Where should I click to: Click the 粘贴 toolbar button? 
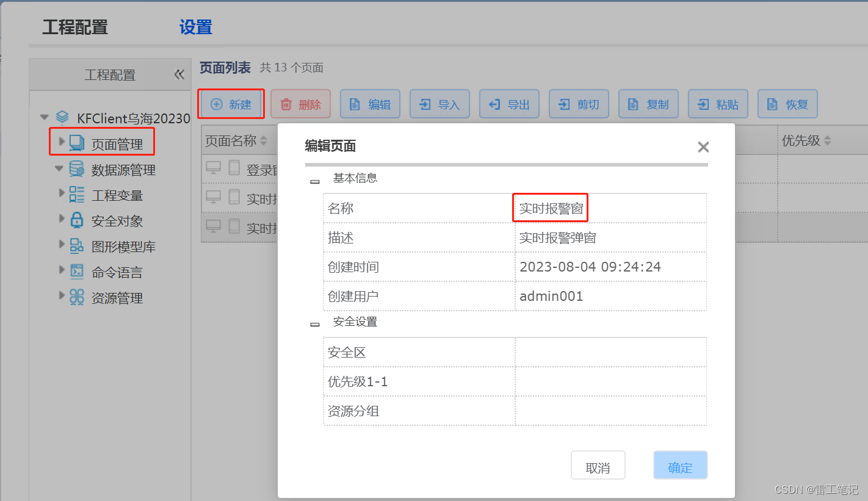pos(718,104)
